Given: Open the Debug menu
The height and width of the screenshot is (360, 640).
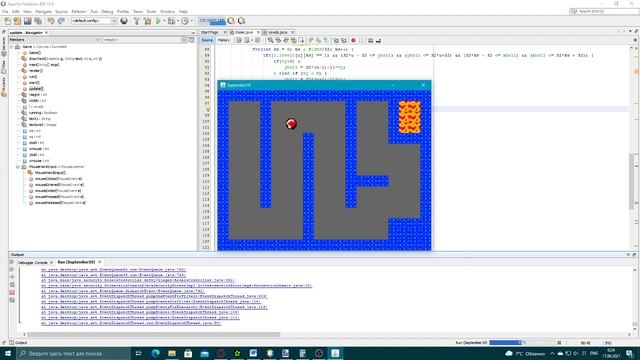Looking at the screenshot, I should (x=107, y=11).
